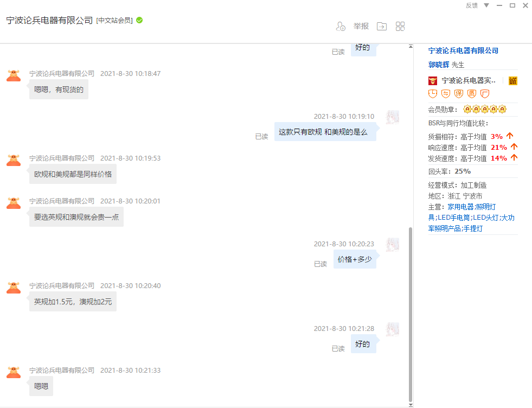Click the seller avatar at 10:21:33 message
This screenshot has height=408, width=532.
(x=14, y=372)
